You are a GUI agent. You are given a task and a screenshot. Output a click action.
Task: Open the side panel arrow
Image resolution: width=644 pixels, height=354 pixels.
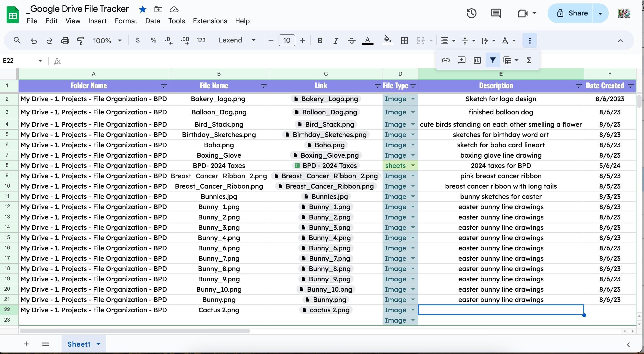pyautogui.click(x=628, y=344)
